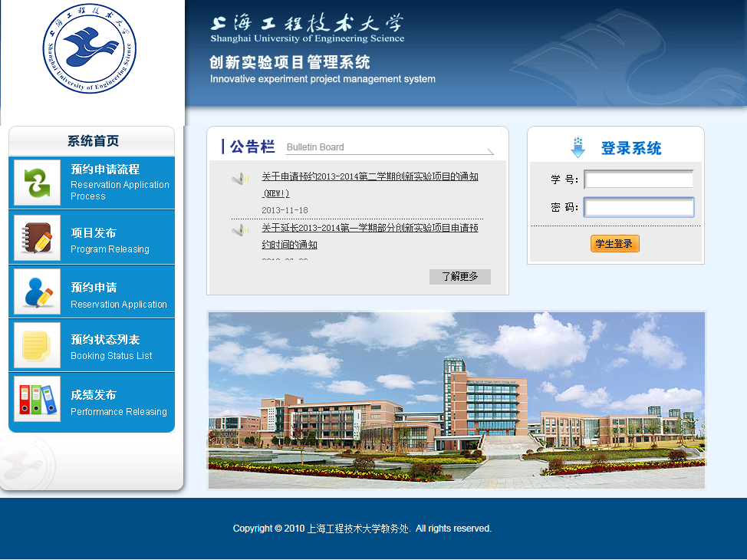Click the user-with-pencil Reservation Application icon
747x560 pixels.
[x=37, y=292]
